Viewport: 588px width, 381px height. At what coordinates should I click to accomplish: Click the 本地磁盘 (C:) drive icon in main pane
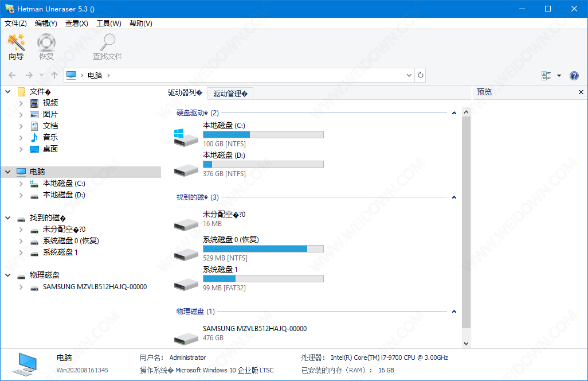click(186, 137)
